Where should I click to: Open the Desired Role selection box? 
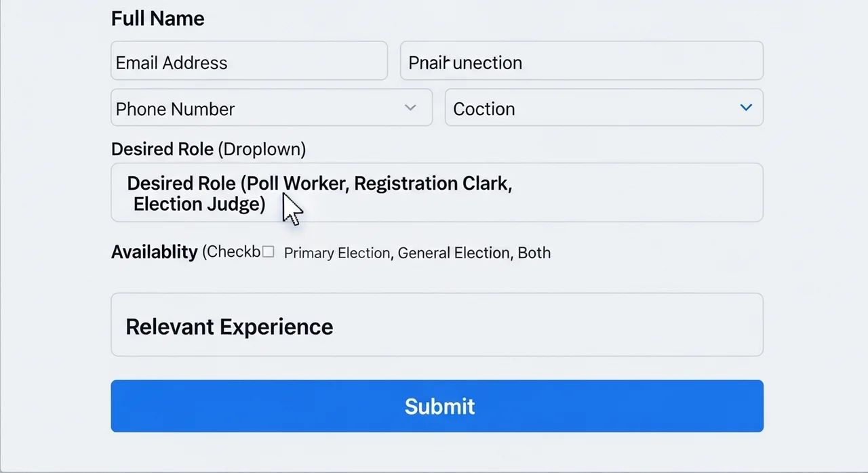pyautogui.click(x=437, y=192)
